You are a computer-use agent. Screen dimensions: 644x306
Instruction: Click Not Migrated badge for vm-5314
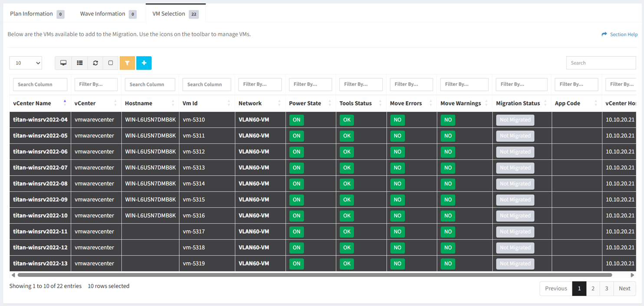pyautogui.click(x=515, y=184)
